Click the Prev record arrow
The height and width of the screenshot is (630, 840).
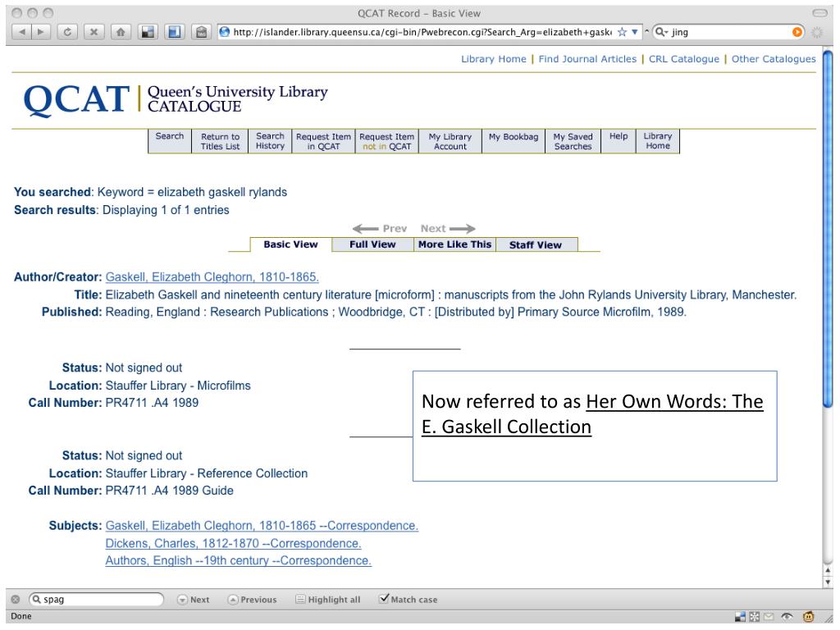coord(379,229)
